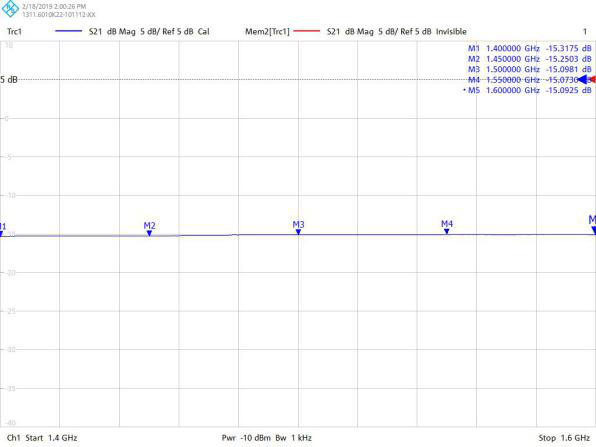
Task: Click the Rohde & Schwarz logo icon
Action: (x=10, y=8)
